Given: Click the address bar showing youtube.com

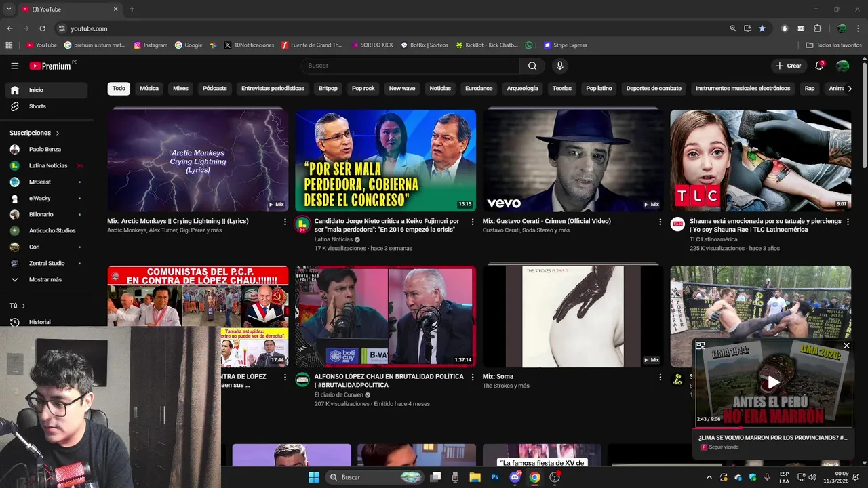Looking at the screenshot, I should coord(387,28).
